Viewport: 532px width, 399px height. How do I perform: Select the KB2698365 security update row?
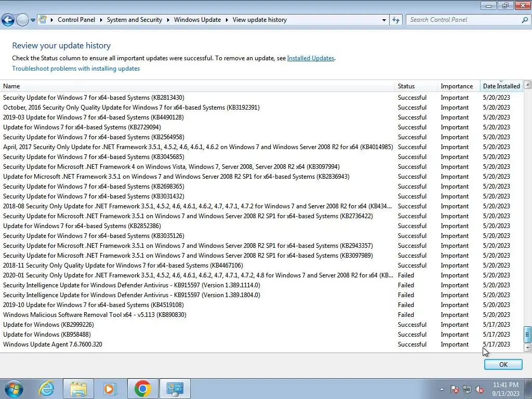pos(261,187)
